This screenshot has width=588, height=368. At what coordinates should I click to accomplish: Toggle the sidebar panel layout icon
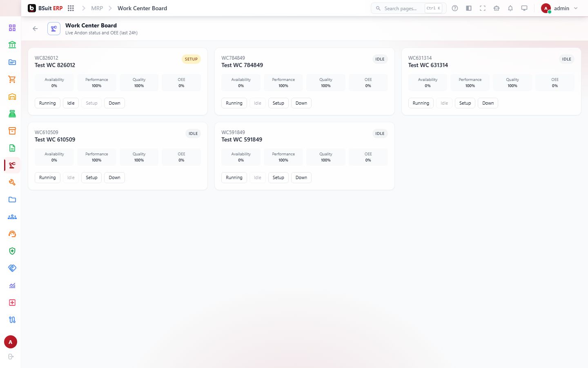[x=469, y=8]
